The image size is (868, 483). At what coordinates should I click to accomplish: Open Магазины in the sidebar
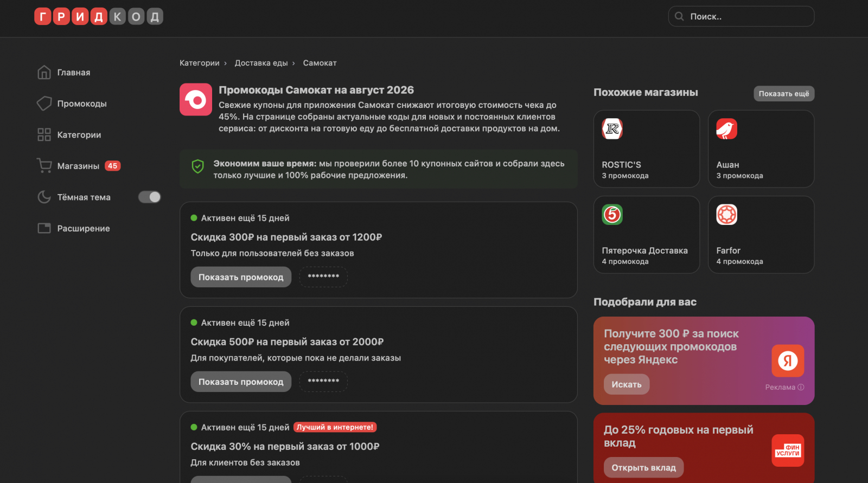(x=79, y=166)
